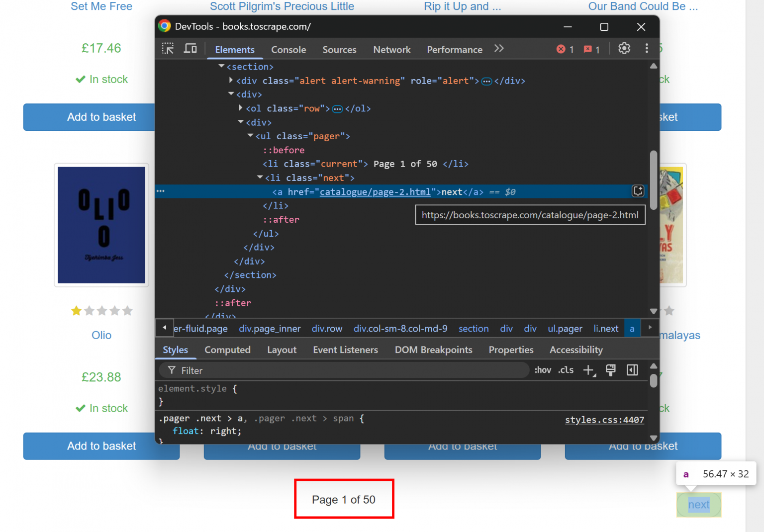The image size is (764, 532).
Task: Click the Styles filter input field
Action: point(343,370)
